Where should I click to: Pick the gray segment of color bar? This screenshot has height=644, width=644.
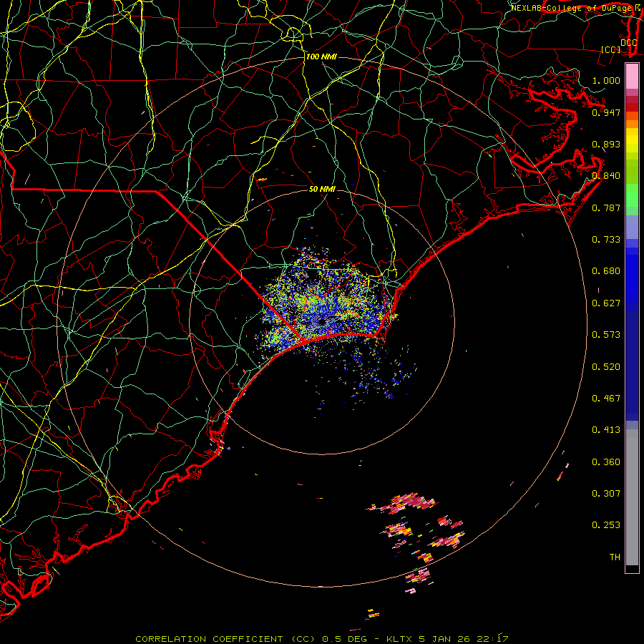tap(632, 497)
